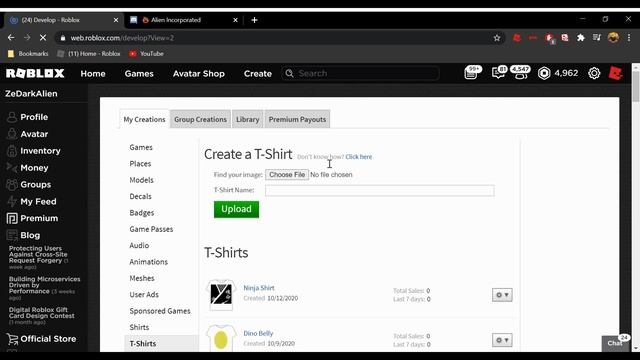Bookmark this page with the star icon
This screenshot has width=640, height=360.
[497, 38]
